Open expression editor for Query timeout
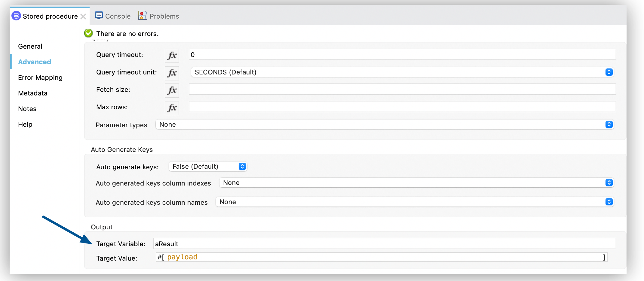Viewport: 644px width, 281px height. point(172,55)
